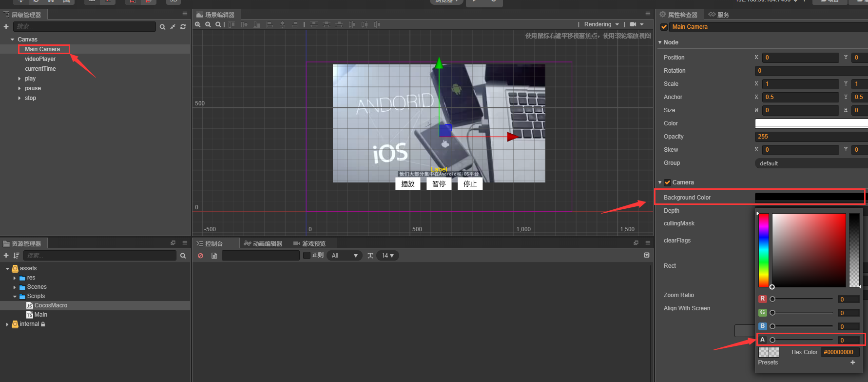Pop out the console panel
The image size is (868, 382).
coord(636,242)
